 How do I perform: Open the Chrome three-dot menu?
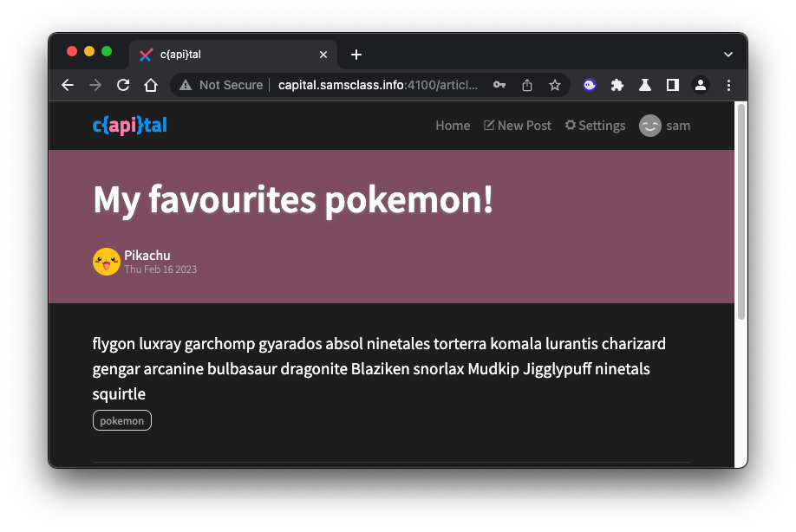(728, 85)
